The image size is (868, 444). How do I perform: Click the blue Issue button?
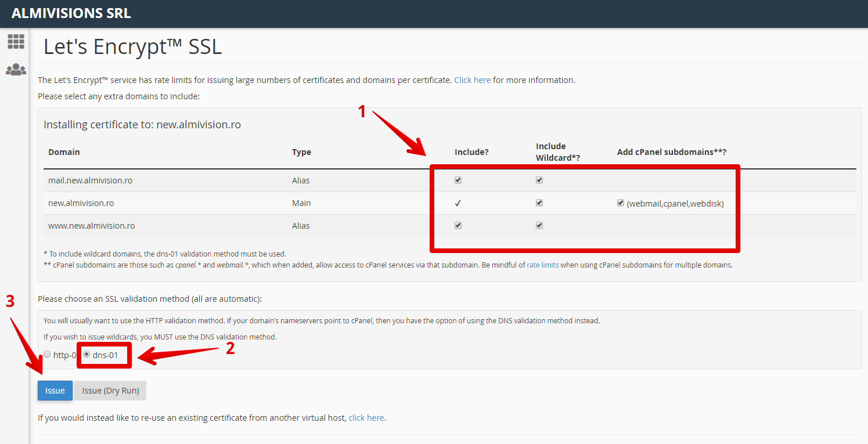click(x=55, y=391)
